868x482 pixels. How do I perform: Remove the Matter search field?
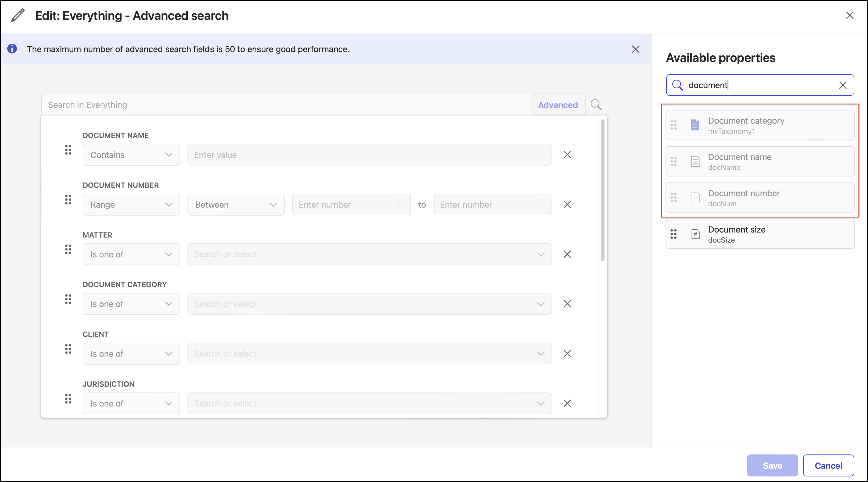point(567,254)
